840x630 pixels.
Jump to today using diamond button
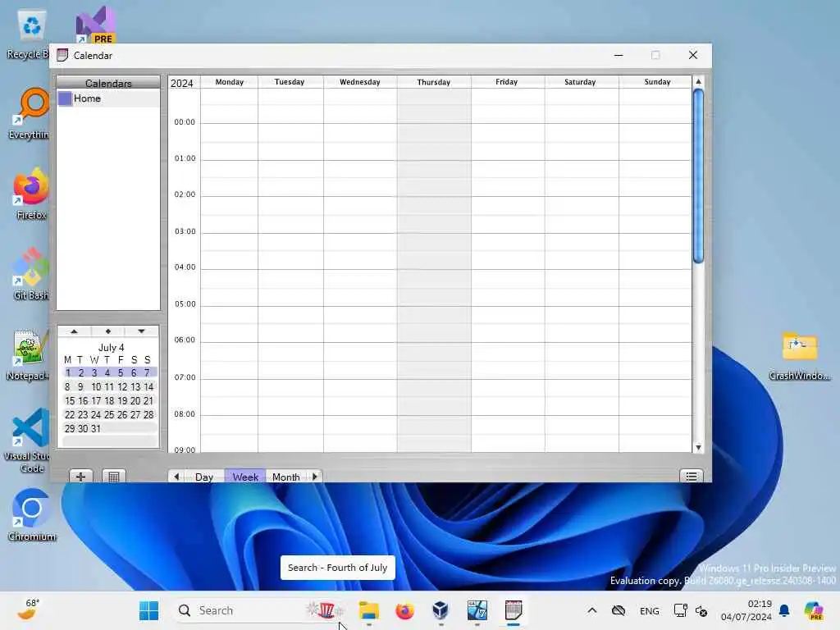pos(108,331)
